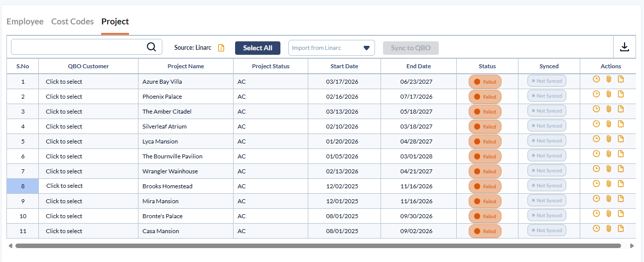Click paperclip icon for Mira Mansion
Screen dimensions: 644x262
pyautogui.click(x=609, y=198)
